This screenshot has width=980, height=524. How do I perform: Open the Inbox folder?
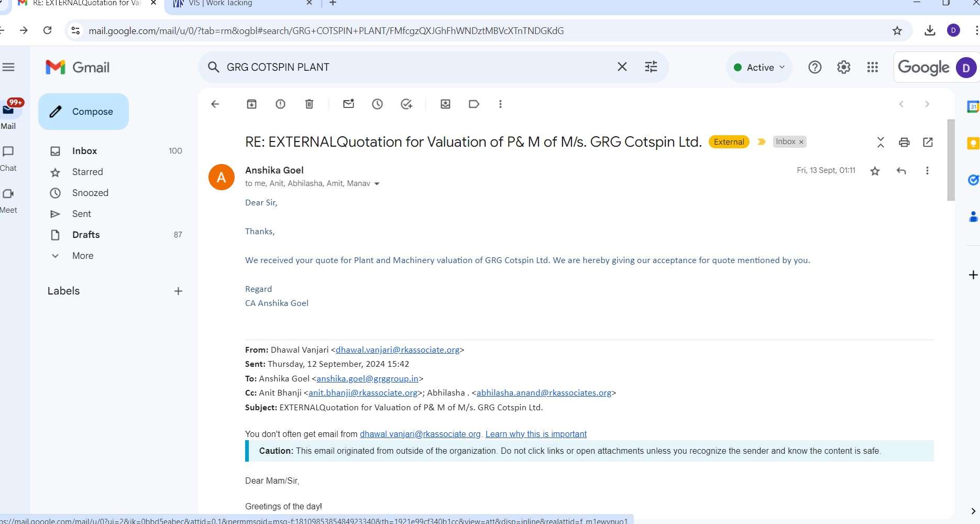[84, 151]
